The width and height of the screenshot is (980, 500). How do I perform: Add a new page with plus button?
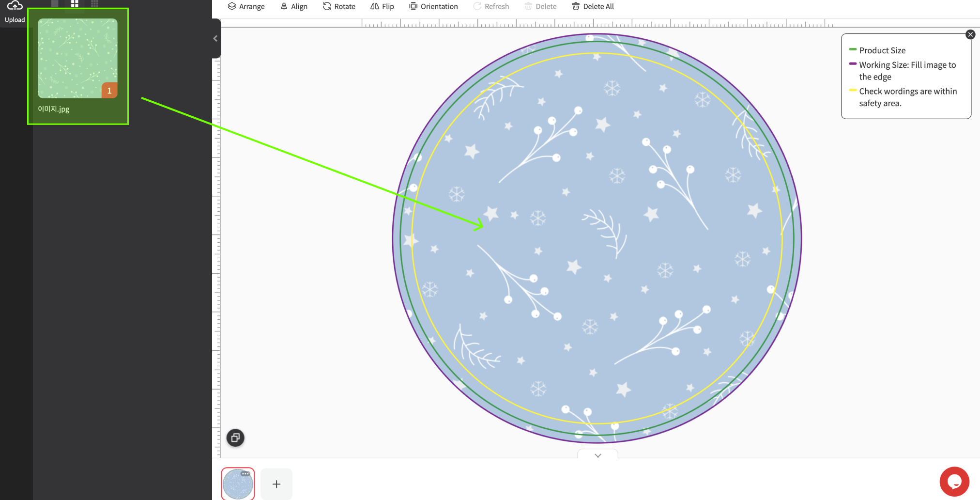click(x=276, y=484)
